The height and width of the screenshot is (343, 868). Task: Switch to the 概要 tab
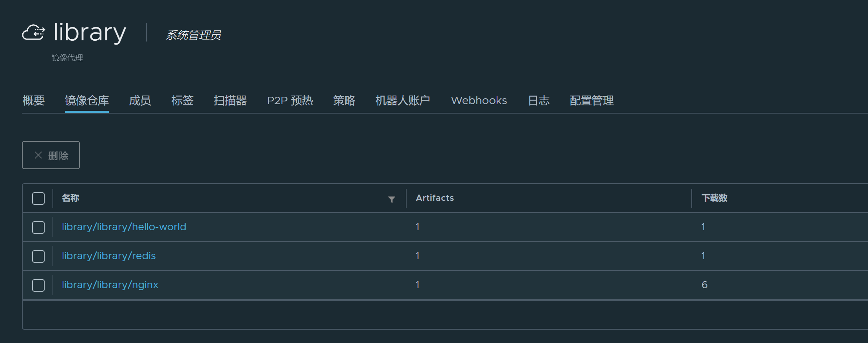click(x=34, y=101)
